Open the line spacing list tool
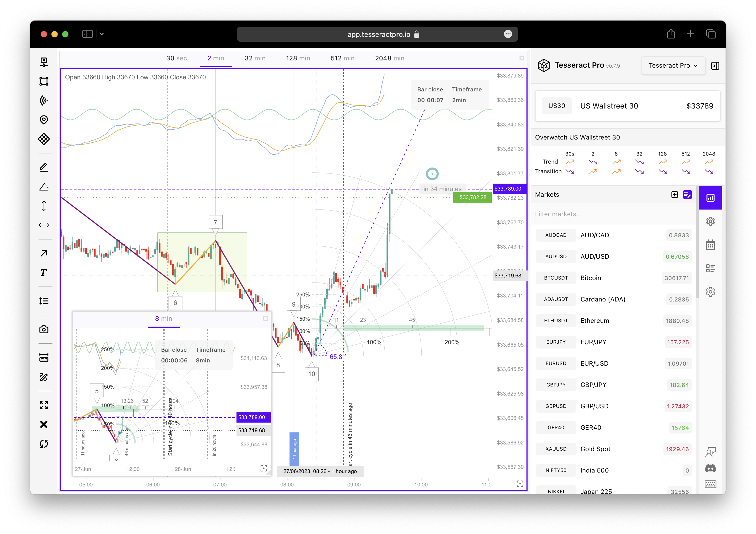This screenshot has width=756, height=534. (x=44, y=301)
